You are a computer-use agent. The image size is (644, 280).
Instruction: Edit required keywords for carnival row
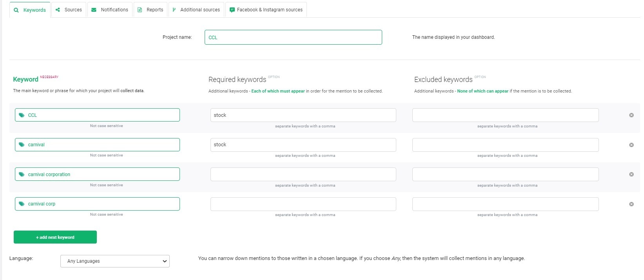303,145
